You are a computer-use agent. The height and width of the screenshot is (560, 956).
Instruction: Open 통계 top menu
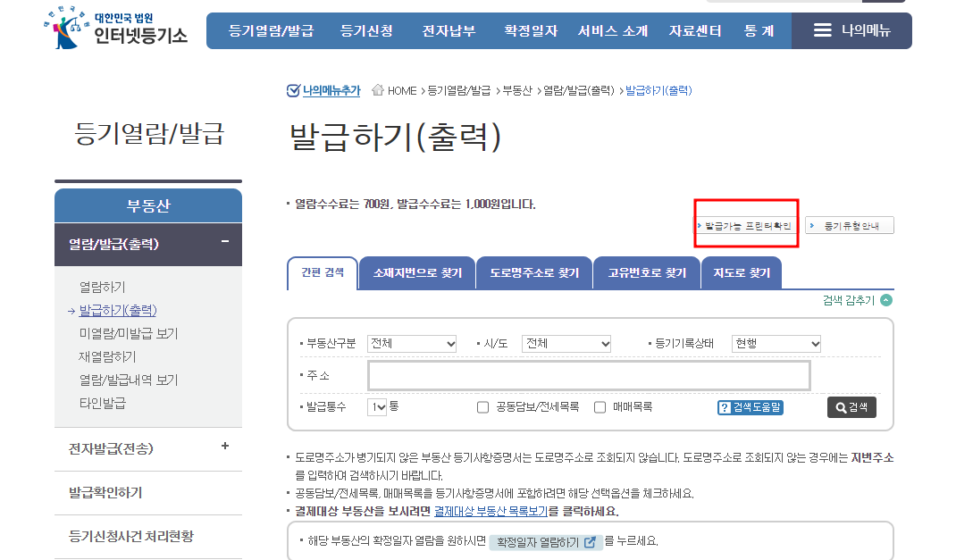click(759, 30)
